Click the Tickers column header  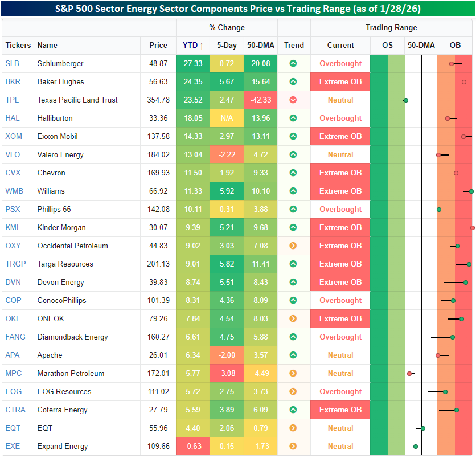tap(18, 46)
